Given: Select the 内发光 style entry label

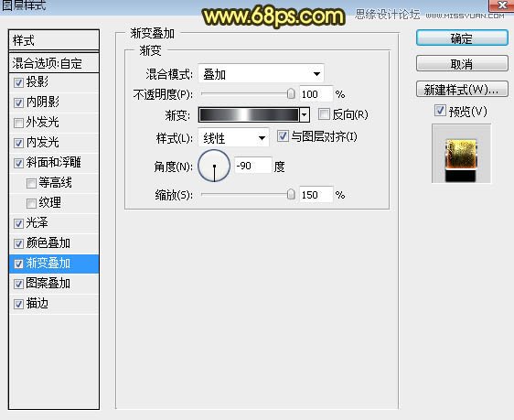Looking at the screenshot, I should point(43,143).
